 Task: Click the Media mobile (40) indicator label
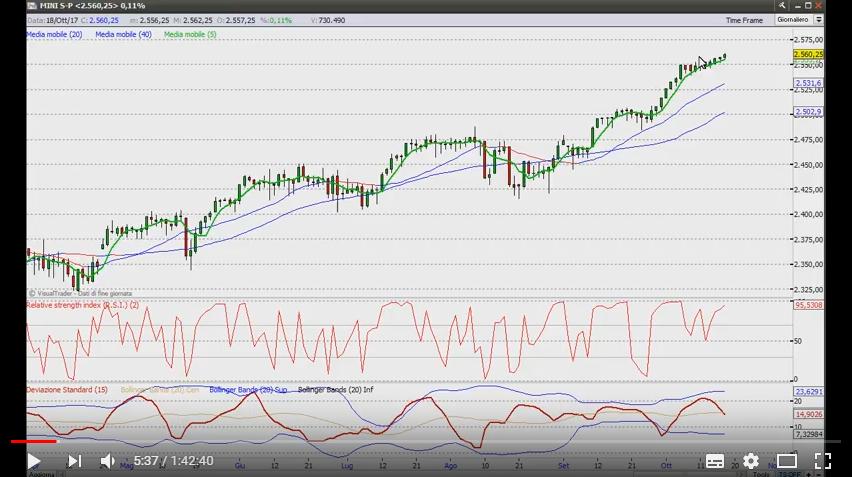pos(123,34)
